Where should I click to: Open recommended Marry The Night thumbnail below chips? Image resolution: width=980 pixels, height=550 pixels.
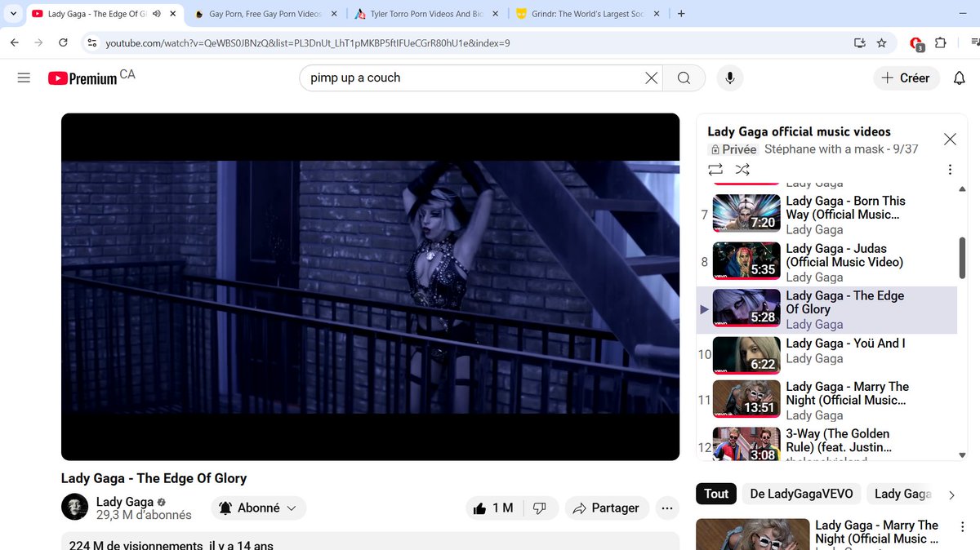pos(751,534)
